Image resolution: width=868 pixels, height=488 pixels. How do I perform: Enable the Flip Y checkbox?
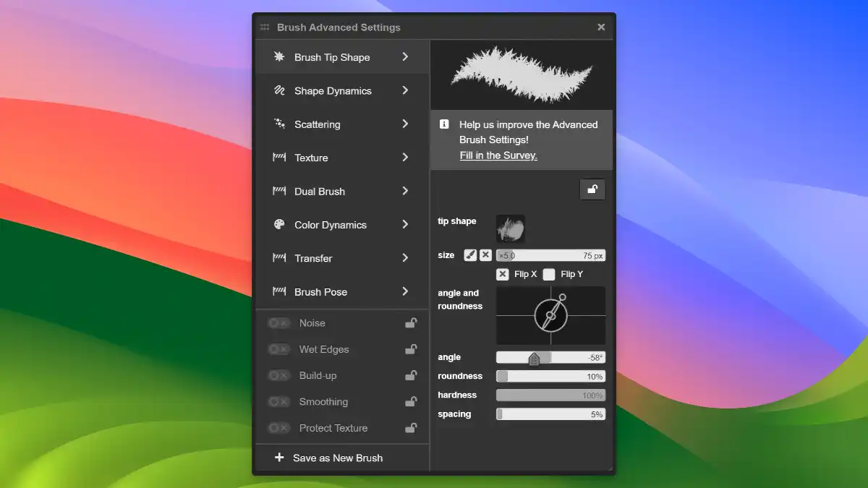[550, 274]
